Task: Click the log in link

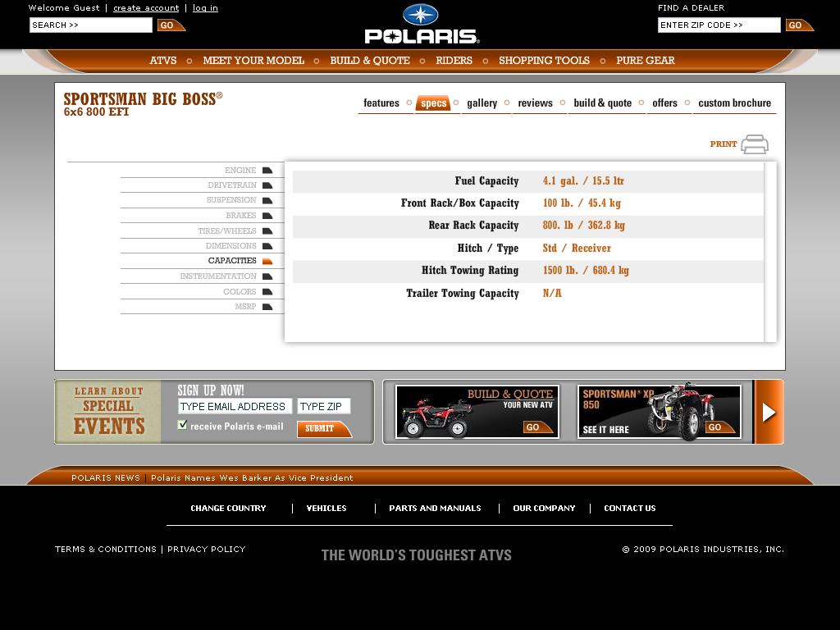Action: [205, 8]
